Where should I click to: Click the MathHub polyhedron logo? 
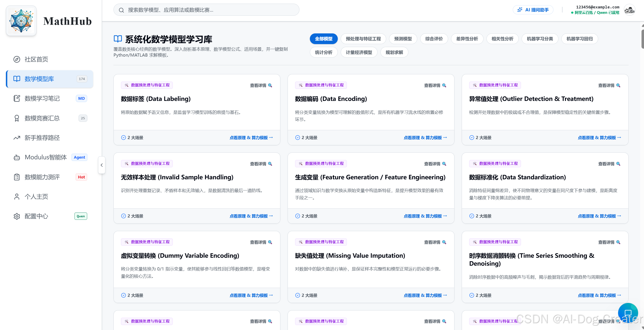tap(21, 21)
